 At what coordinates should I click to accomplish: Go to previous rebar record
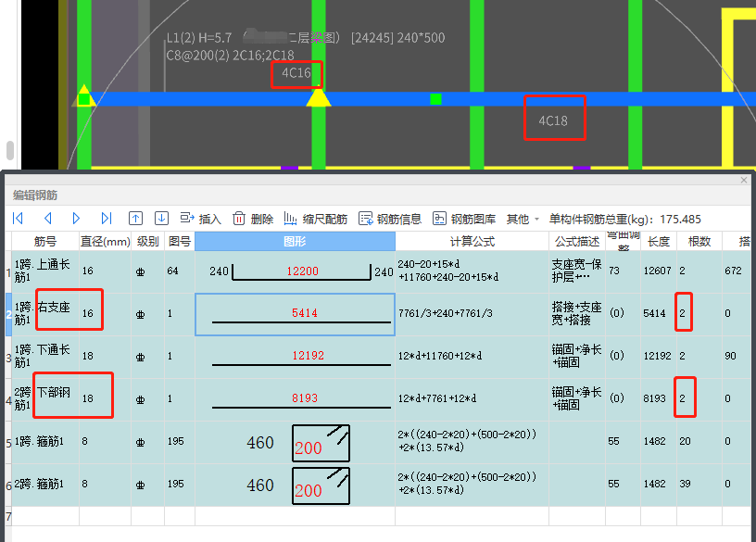coord(48,219)
